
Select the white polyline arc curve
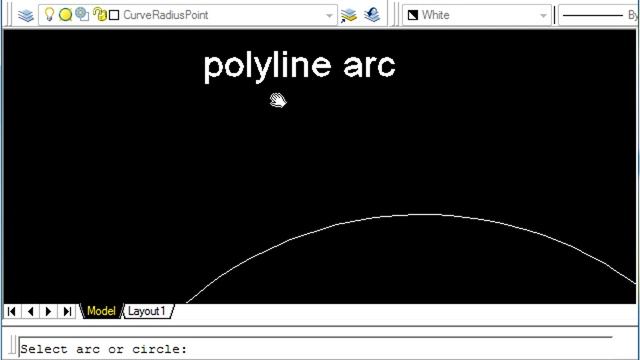coord(424,214)
